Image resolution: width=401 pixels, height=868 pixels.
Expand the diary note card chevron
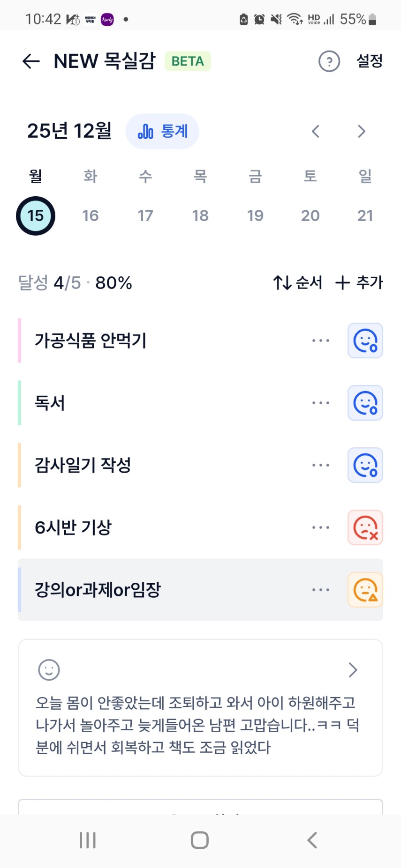353,670
